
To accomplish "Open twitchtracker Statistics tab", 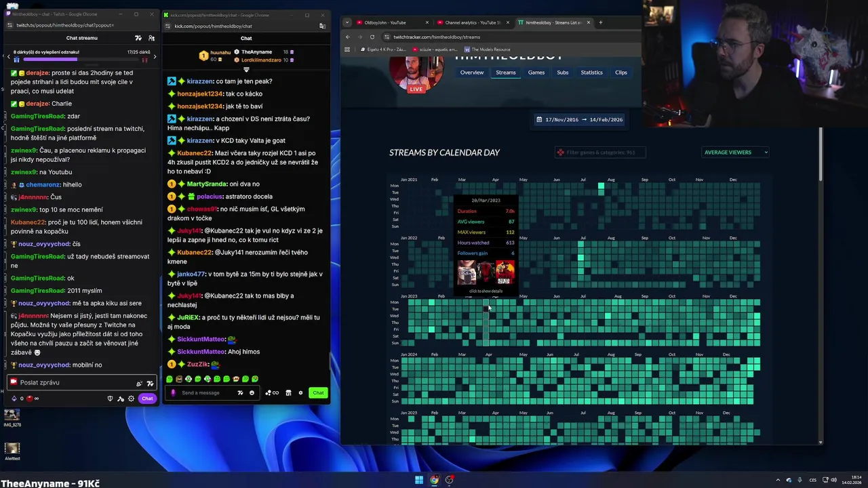I will [x=591, y=73].
